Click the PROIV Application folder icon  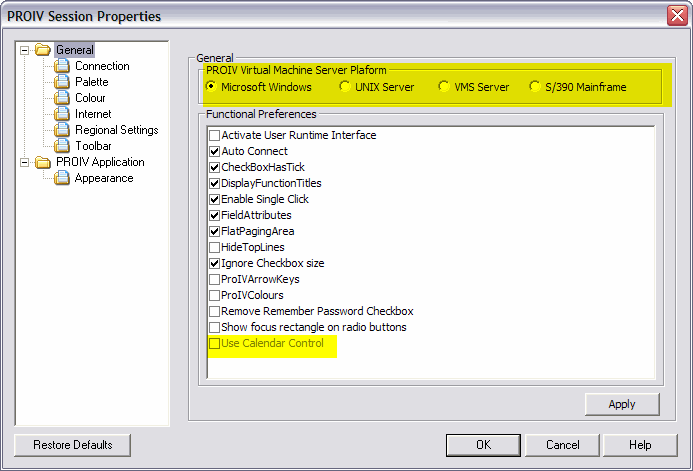[43, 162]
